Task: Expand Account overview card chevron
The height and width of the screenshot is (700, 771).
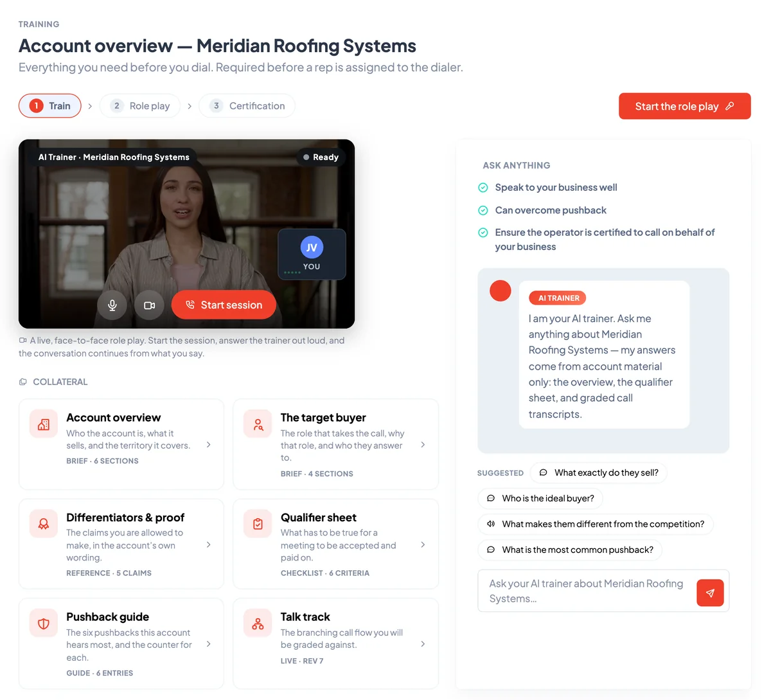Action: coord(209,445)
